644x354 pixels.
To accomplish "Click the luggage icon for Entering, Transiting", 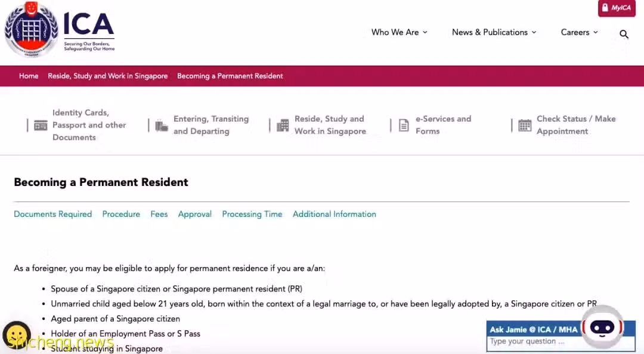I will point(162,126).
